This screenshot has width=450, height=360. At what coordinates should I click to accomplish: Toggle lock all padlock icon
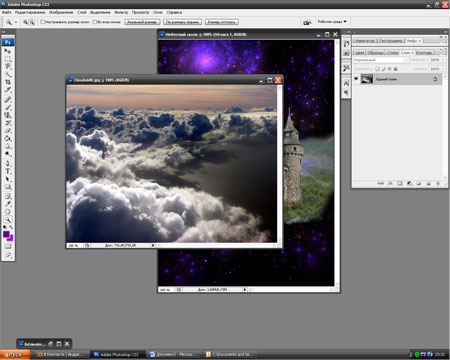point(395,69)
